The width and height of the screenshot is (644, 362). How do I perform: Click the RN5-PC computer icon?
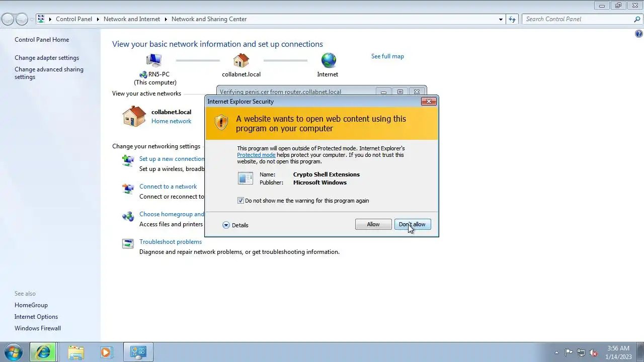[x=154, y=60]
